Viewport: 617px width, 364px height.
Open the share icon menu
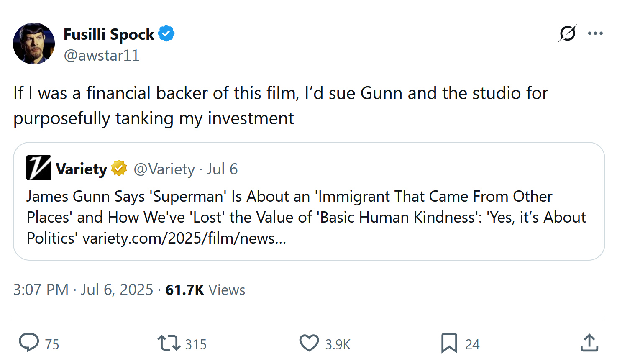tap(589, 343)
